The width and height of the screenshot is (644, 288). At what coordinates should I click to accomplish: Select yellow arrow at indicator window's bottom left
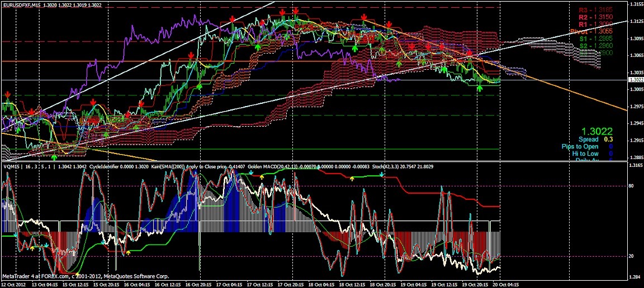tap(32, 246)
